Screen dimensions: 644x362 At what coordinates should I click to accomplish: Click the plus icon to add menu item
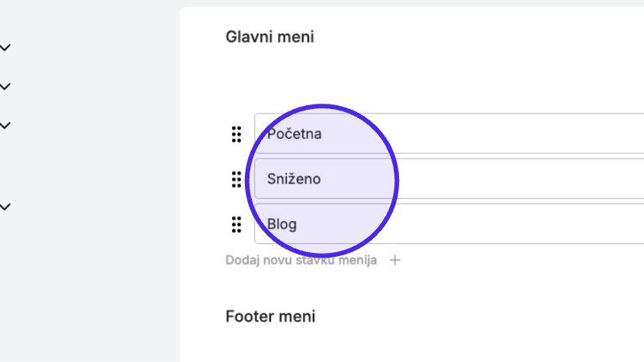pyautogui.click(x=394, y=260)
